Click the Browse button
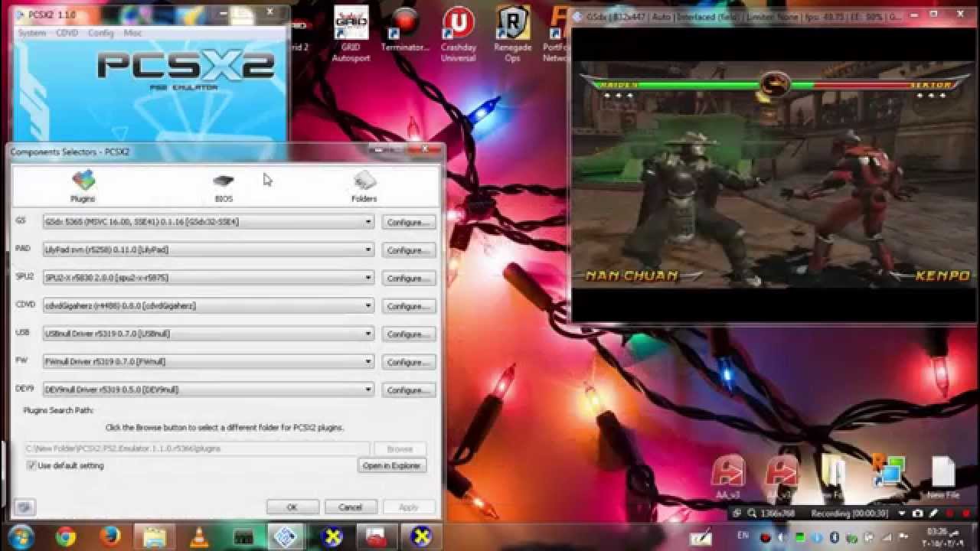 (x=400, y=449)
